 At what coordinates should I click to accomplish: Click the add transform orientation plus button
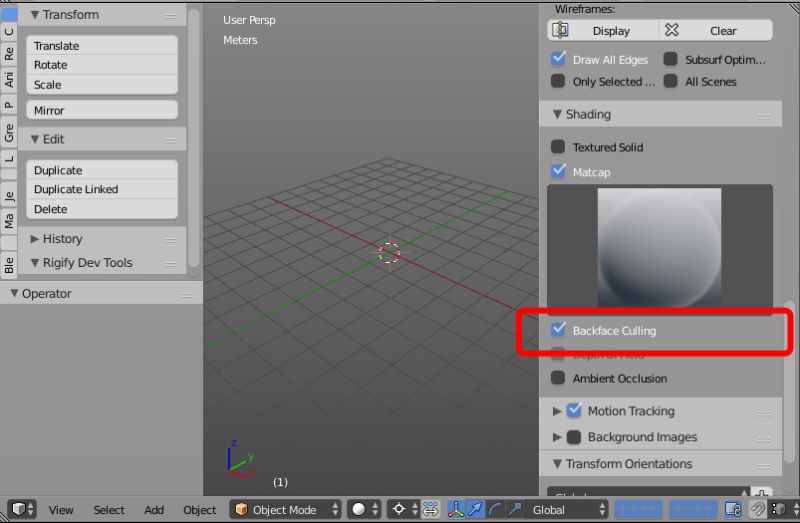pyautogui.click(x=762, y=493)
